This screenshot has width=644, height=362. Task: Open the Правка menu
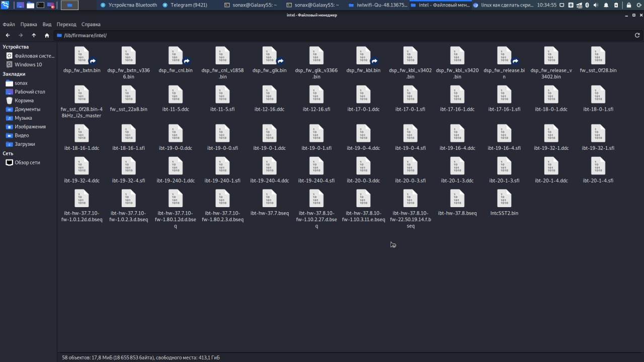(29, 24)
